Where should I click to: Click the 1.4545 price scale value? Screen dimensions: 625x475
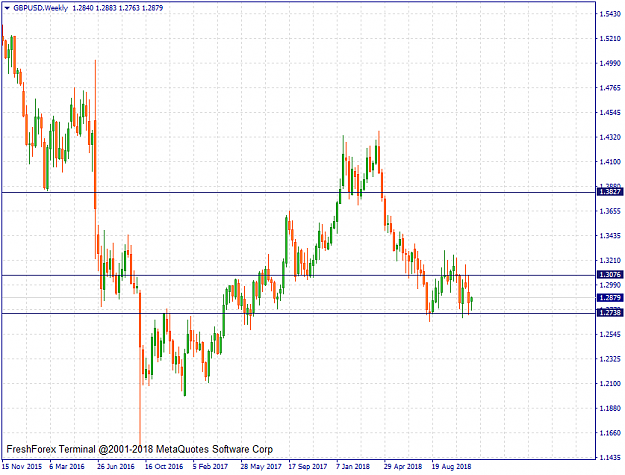tap(610, 113)
